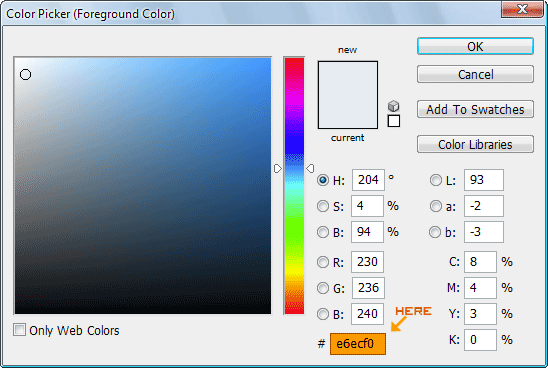Screen dimensions: 548x368
Task: Click the brightness field showing 94
Action: 367,232
